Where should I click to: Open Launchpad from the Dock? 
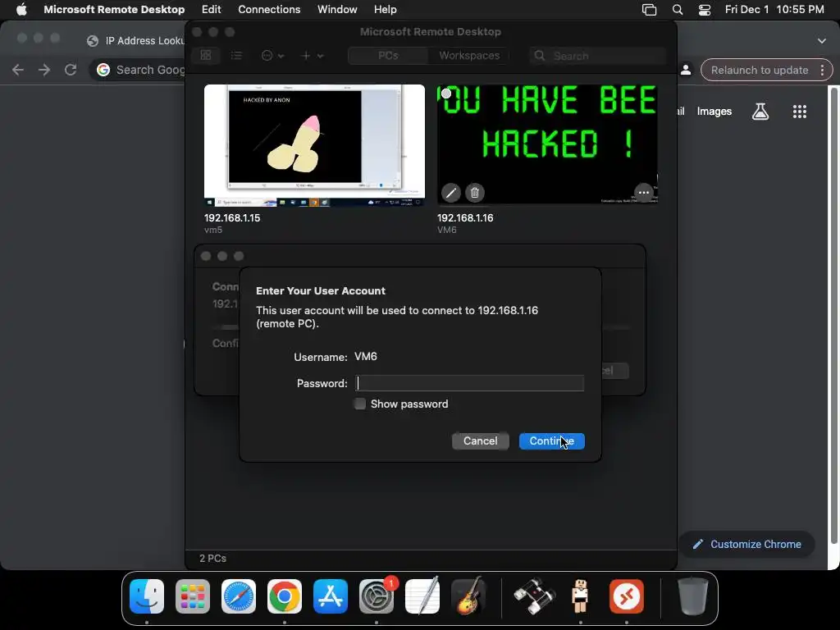point(193,596)
